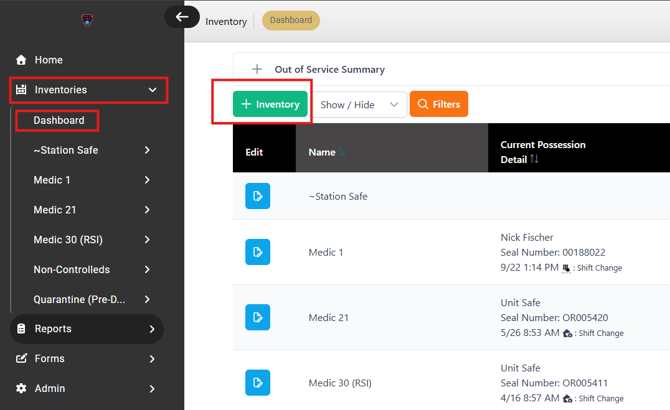The width and height of the screenshot is (670, 410).
Task: Click the Shift Change icon in Medic 1 row
Action: pos(566,268)
